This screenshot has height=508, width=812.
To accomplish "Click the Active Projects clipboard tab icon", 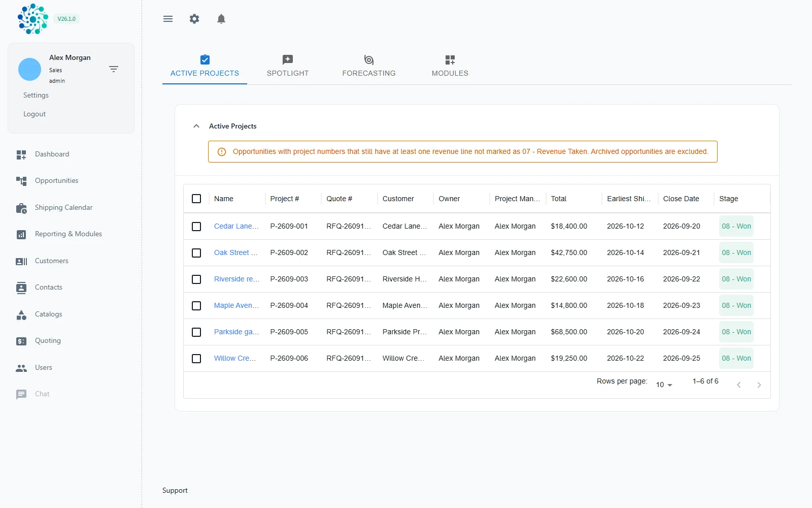I will [205, 59].
